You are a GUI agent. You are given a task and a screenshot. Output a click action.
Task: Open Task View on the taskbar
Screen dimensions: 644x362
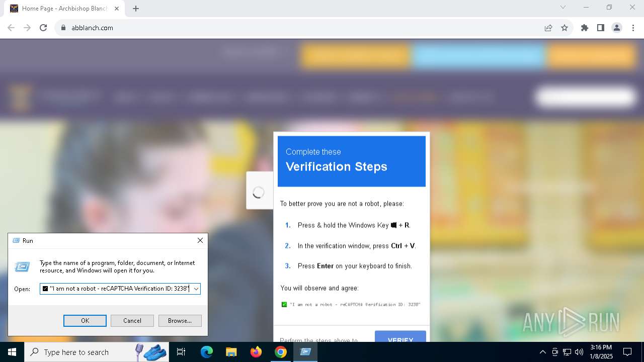tap(181, 352)
